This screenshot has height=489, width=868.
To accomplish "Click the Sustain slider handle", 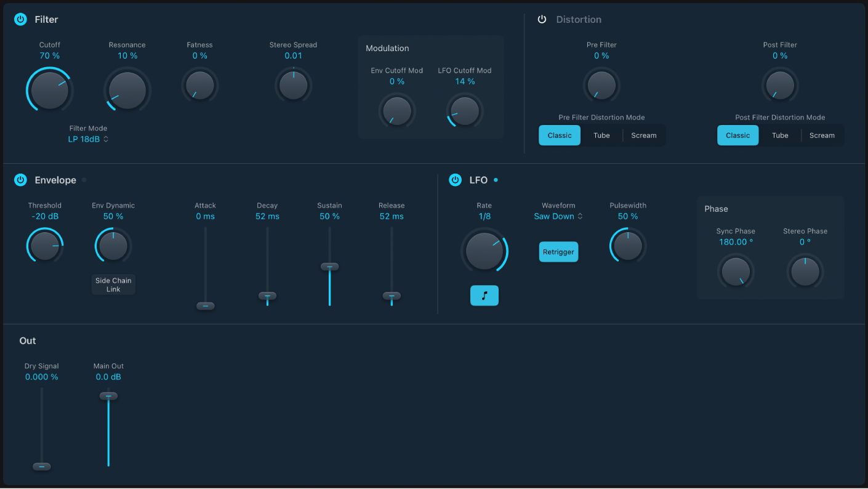I will click(329, 267).
